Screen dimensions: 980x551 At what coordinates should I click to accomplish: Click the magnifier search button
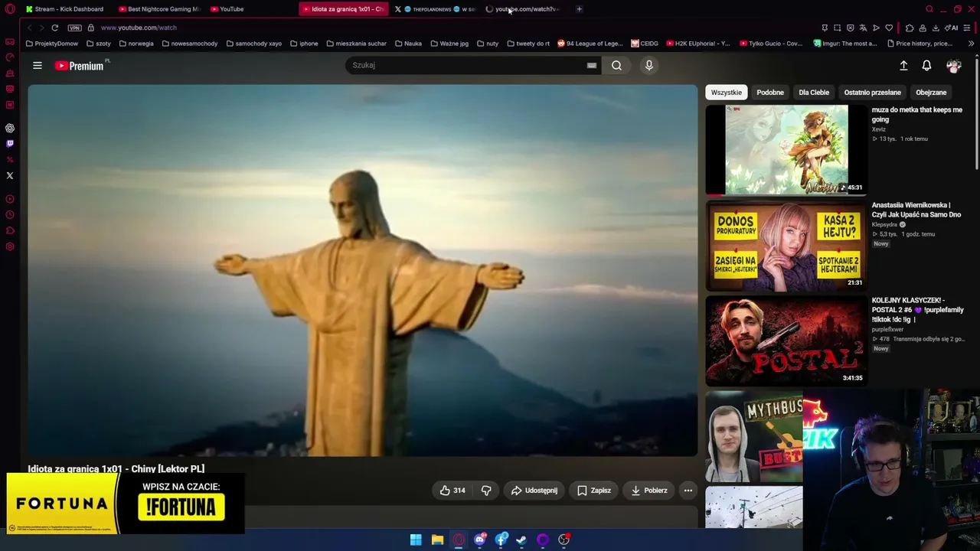(616, 66)
